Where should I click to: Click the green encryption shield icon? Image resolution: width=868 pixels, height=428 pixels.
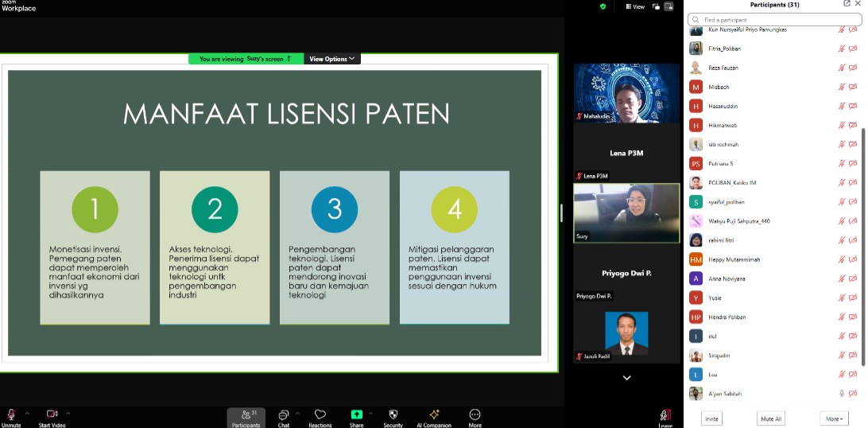pos(603,6)
